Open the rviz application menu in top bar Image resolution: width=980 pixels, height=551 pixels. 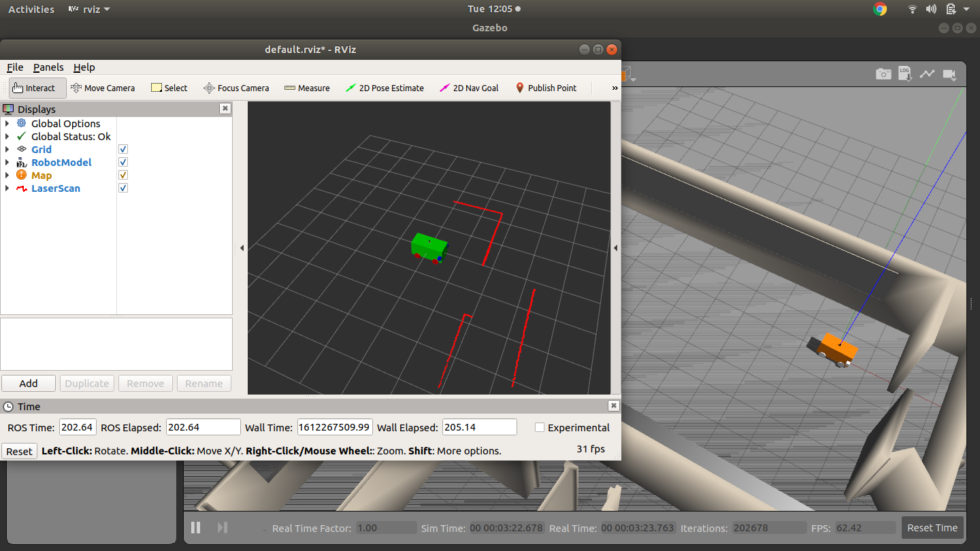tap(89, 9)
